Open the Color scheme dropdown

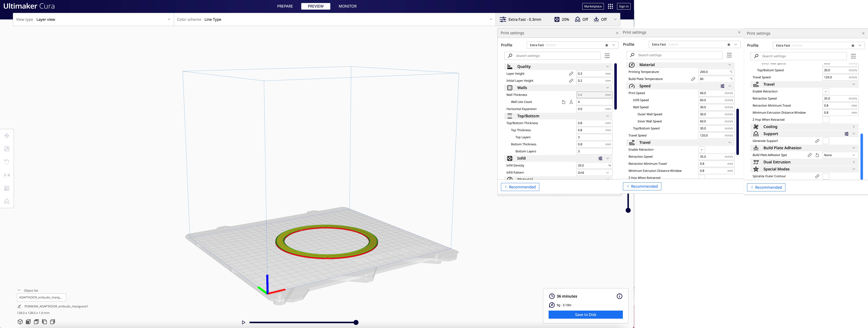tap(335, 20)
